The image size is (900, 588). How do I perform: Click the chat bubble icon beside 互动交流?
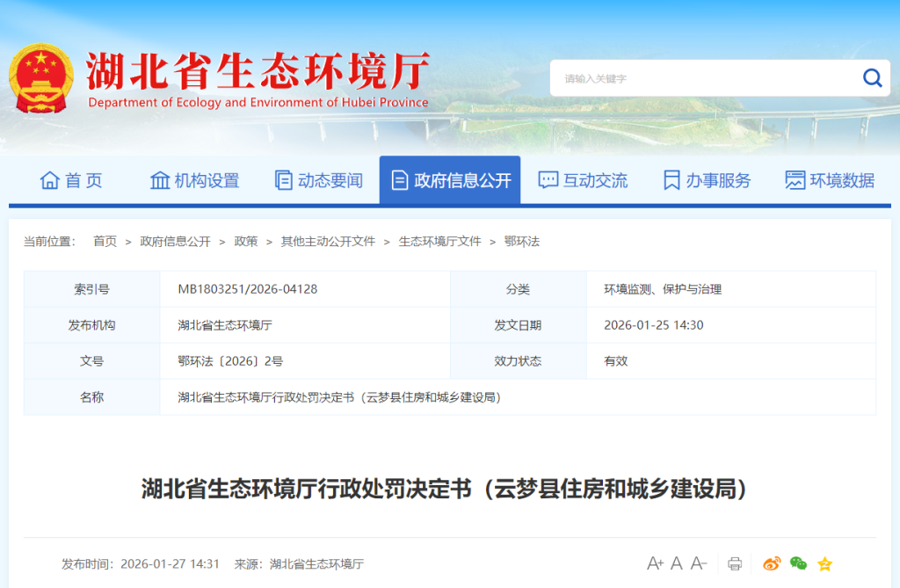[548, 180]
